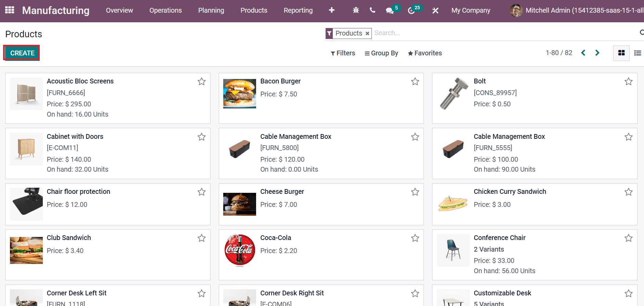Click the plus icon in top navbar

[x=331, y=10]
